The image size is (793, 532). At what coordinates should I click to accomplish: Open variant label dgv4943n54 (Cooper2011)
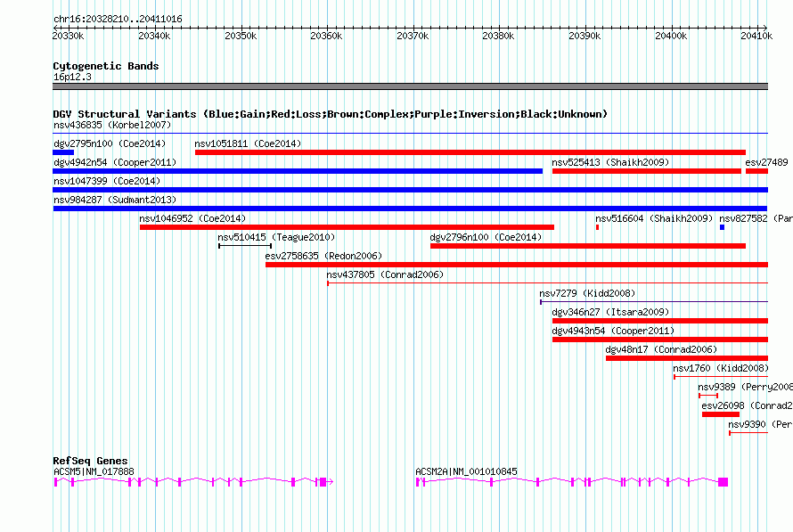coord(613,331)
